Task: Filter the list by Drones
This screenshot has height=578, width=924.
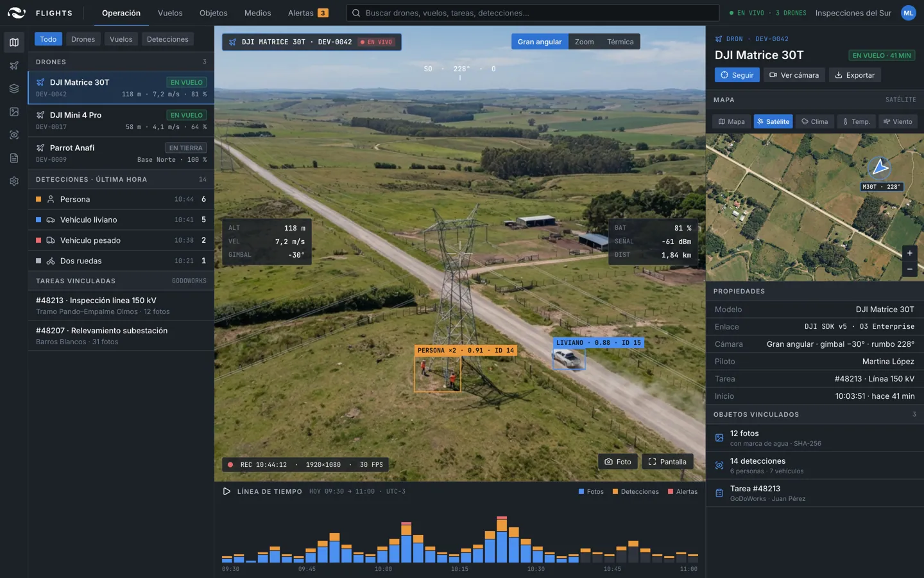Action: 83,39
